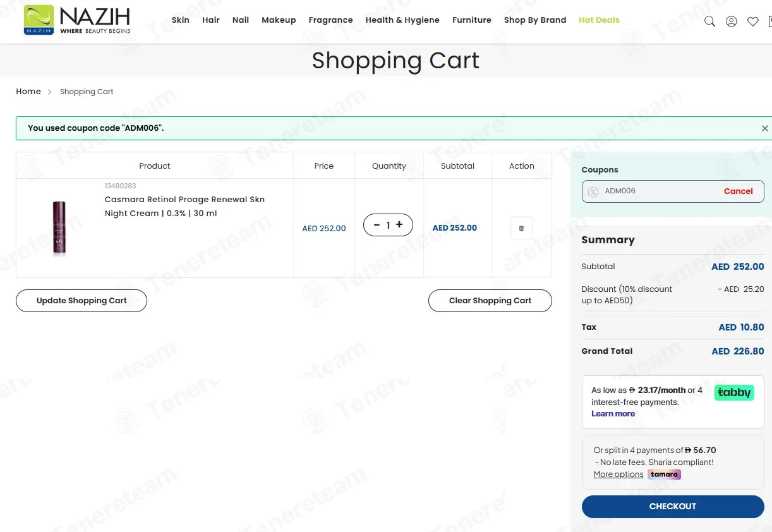Increase quantity with the plus button

pos(399,225)
